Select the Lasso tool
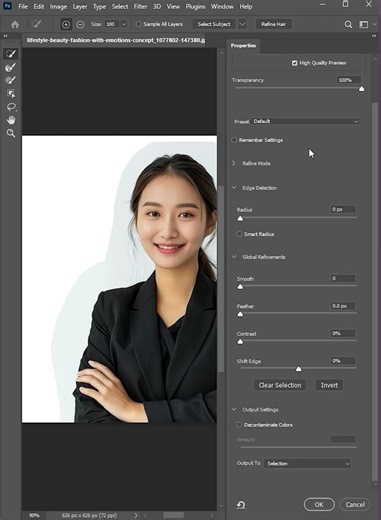381x520 pixels. [11, 107]
